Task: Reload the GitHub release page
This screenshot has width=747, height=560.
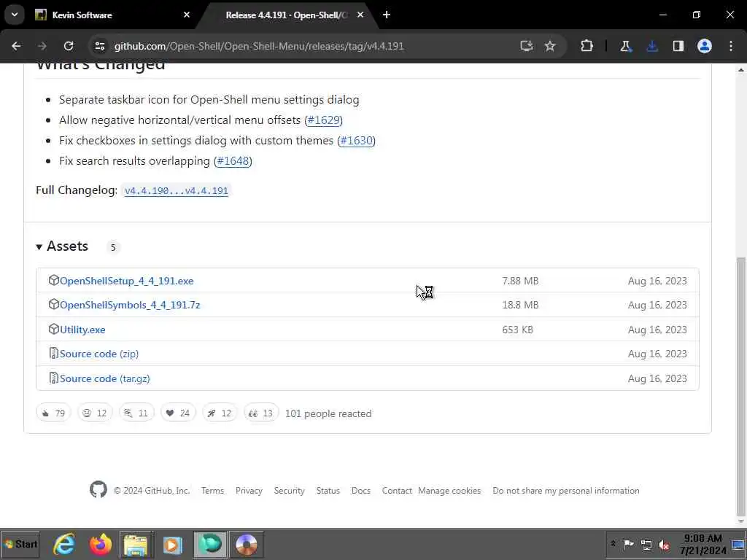Action: tap(69, 46)
